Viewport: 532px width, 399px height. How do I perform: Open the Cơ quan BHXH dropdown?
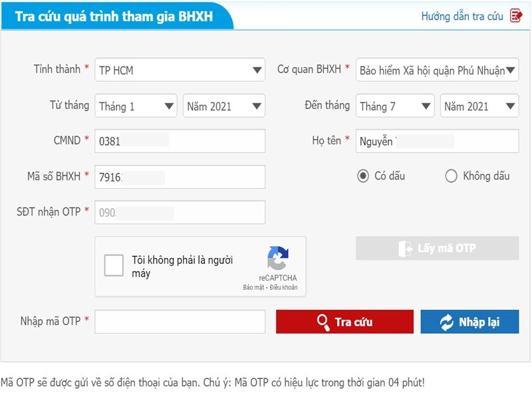coord(510,70)
